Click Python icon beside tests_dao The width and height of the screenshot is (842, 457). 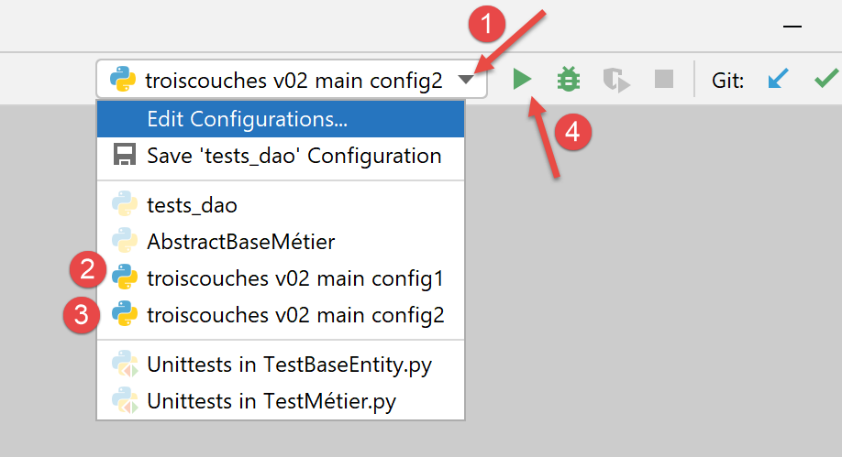tap(125, 205)
